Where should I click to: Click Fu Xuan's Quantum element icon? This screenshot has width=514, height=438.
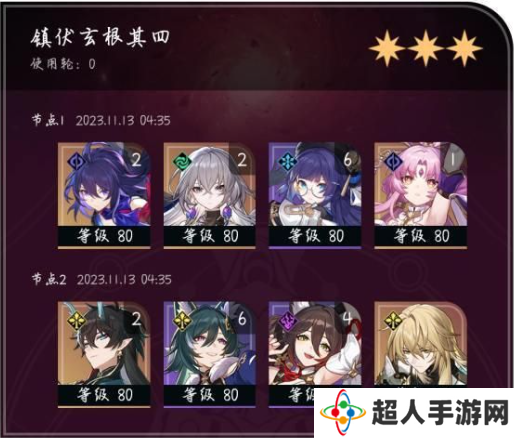pyautogui.click(x=392, y=161)
